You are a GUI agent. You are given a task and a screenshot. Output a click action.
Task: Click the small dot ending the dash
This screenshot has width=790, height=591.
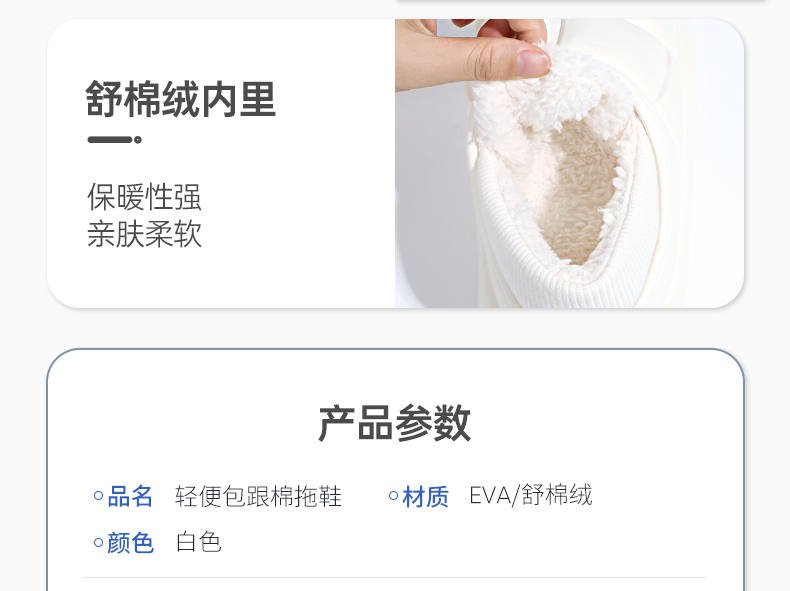[x=138, y=140]
